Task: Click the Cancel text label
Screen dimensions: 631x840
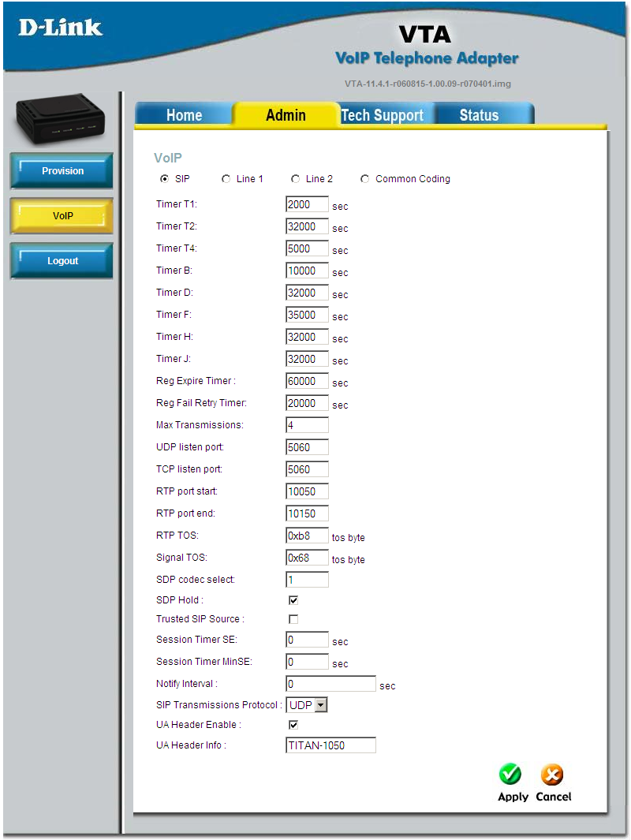Action: 554,797
